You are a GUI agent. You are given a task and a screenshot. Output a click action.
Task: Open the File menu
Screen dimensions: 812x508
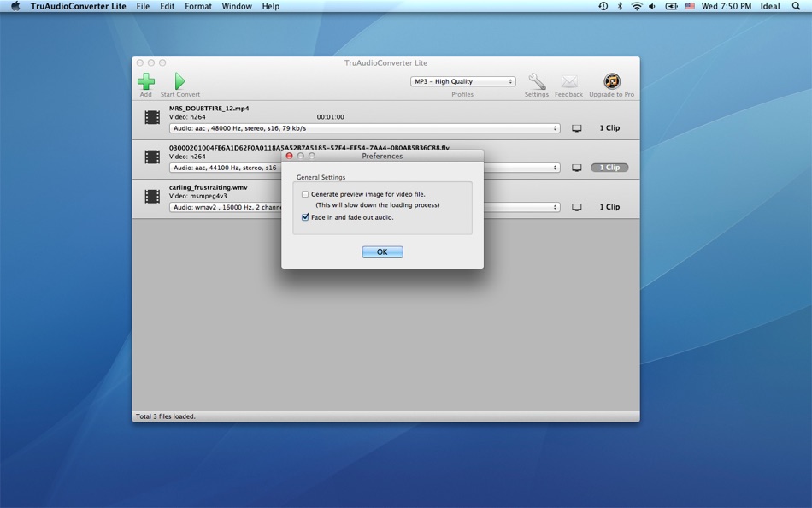click(143, 6)
